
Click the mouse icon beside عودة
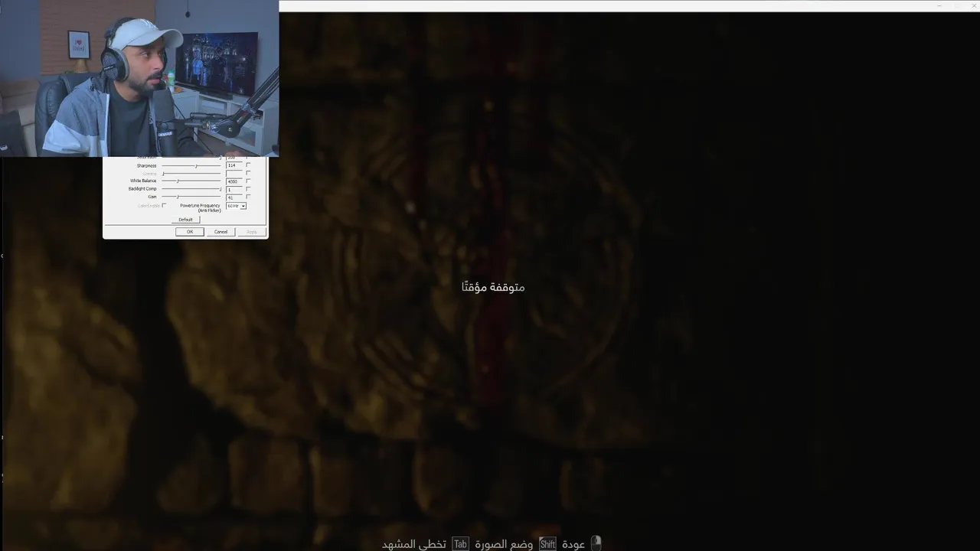click(596, 543)
